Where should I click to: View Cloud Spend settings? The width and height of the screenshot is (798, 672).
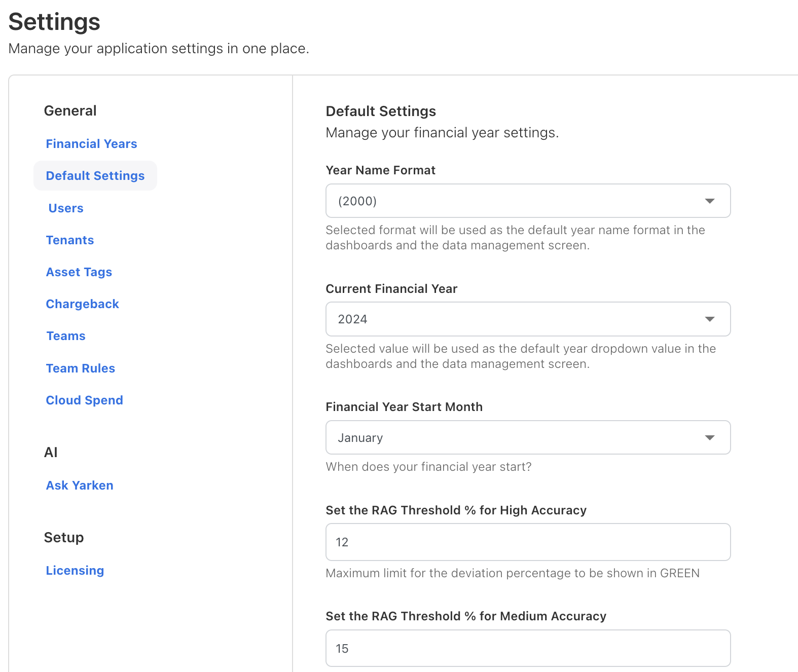(84, 400)
